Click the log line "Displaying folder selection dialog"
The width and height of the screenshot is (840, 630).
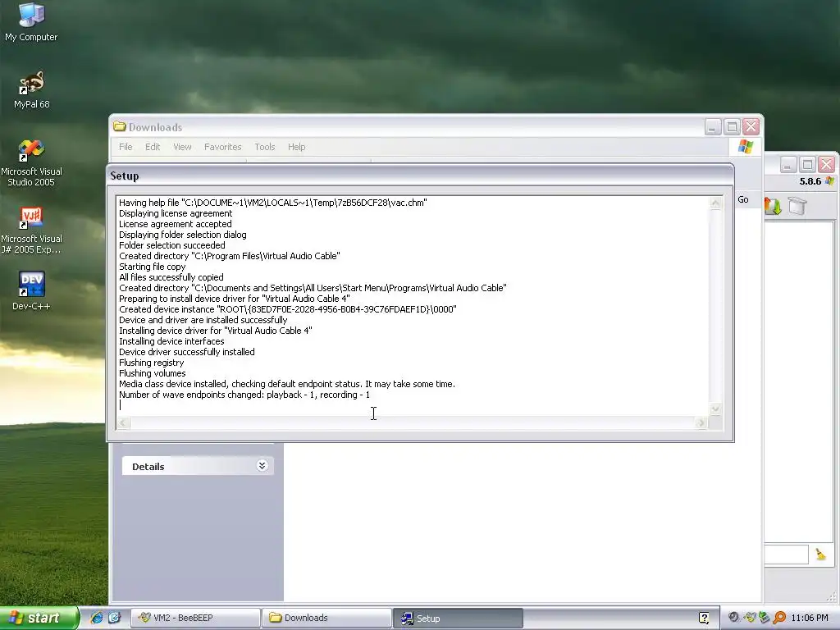tap(183, 235)
